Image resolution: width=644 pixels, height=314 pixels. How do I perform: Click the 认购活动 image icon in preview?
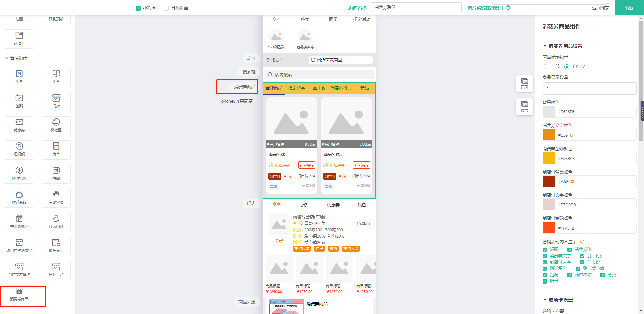277,36
